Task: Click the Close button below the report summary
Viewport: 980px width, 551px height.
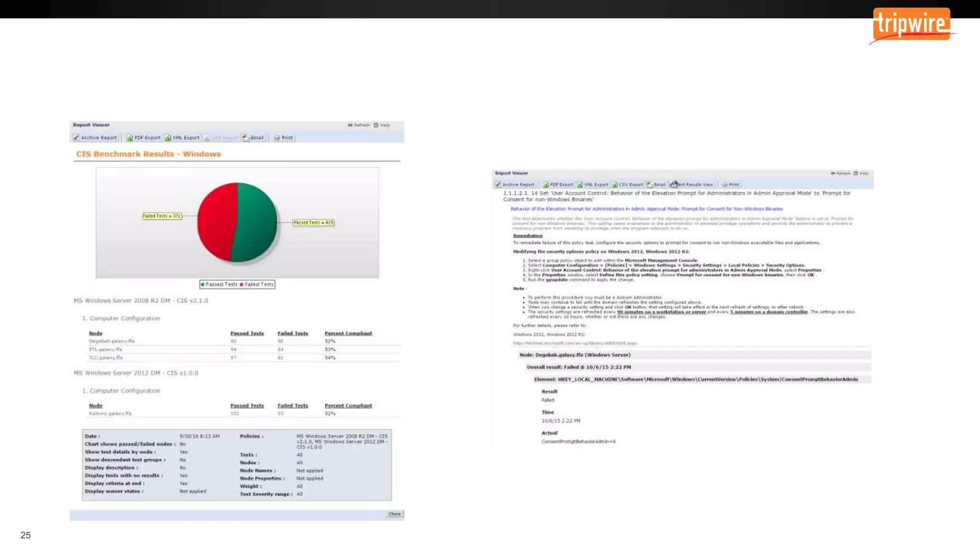Action: coord(395,514)
